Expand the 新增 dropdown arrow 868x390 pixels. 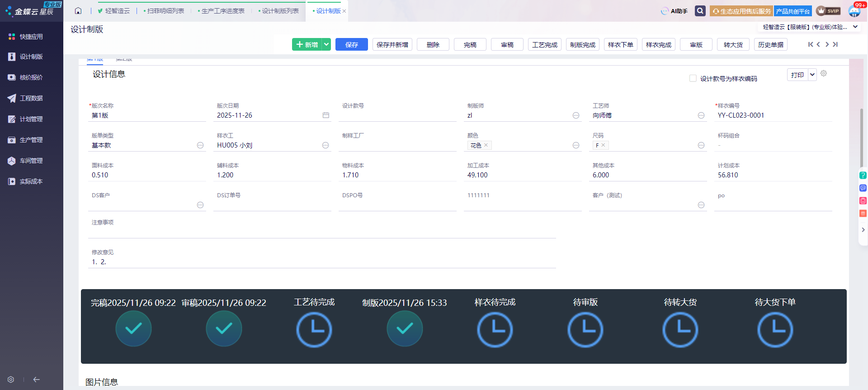tap(326, 44)
